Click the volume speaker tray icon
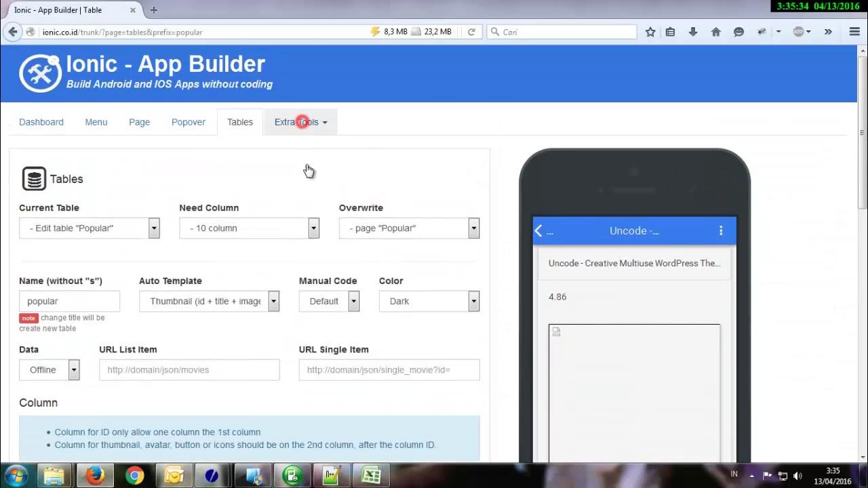This screenshot has height=488, width=868. (797, 476)
